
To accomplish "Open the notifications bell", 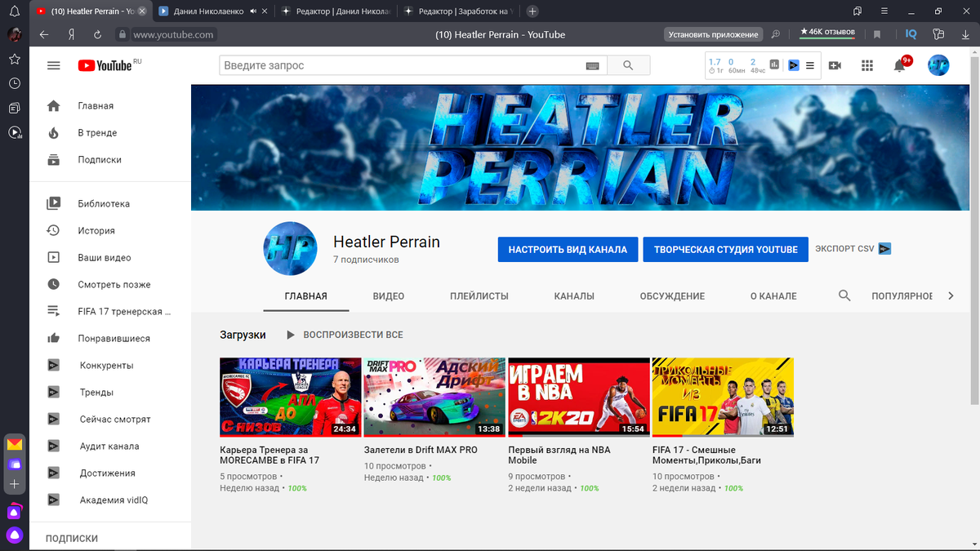I will point(899,65).
